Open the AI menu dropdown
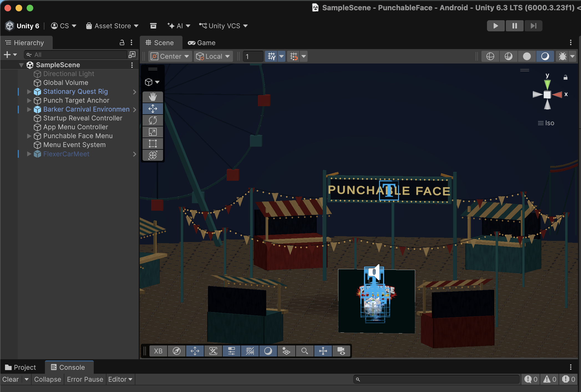Screen dimensions: 581x392 click(179, 26)
